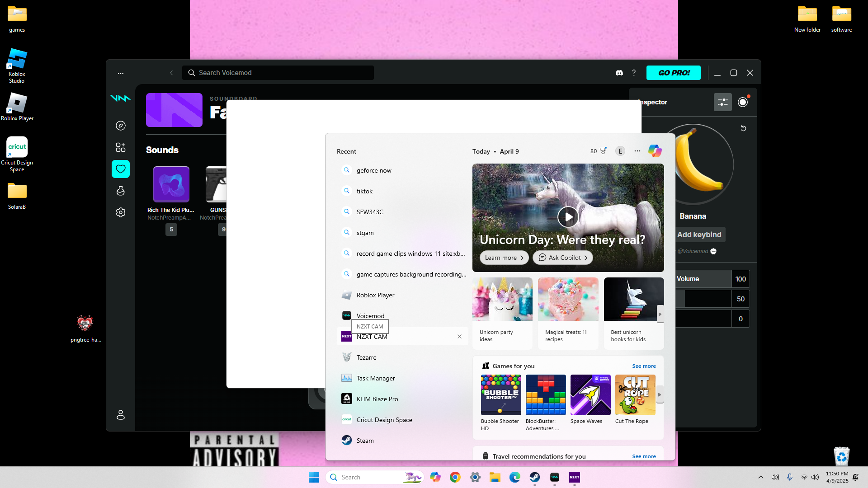Remove NZXT CAM from recent list
Image resolution: width=868 pixels, height=488 pixels.
(x=459, y=337)
